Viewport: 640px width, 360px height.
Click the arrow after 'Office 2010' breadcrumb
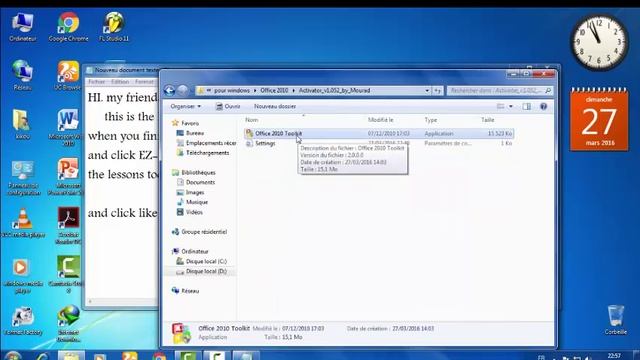click(x=293, y=90)
